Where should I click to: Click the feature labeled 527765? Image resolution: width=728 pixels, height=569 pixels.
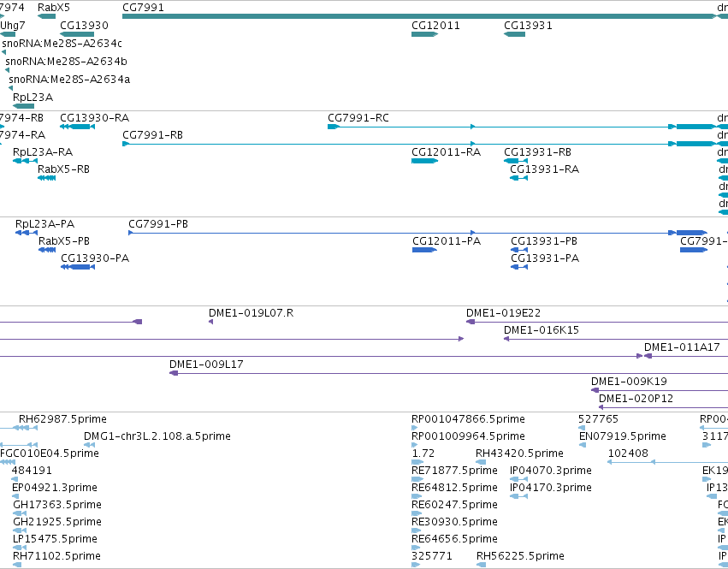coord(581,428)
